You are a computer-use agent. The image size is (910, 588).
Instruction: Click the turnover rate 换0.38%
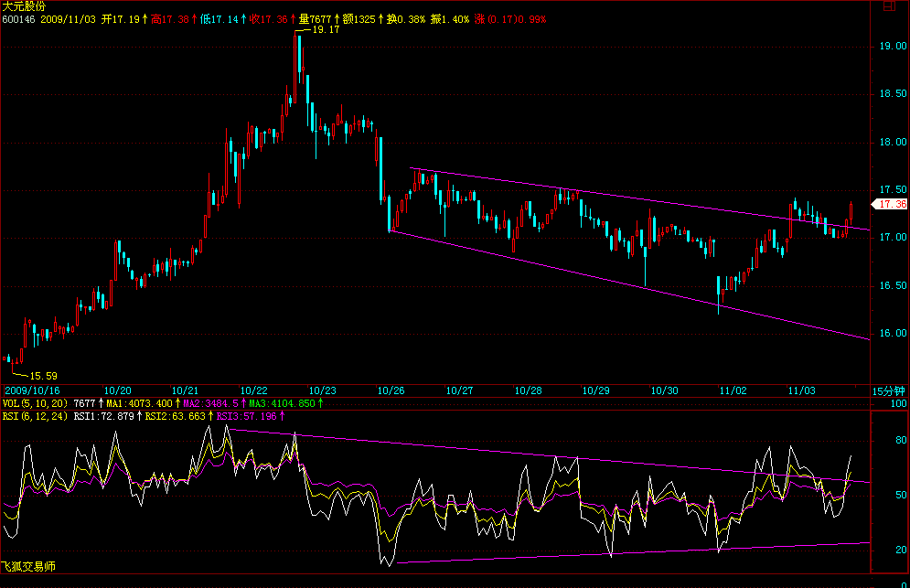coord(406,19)
